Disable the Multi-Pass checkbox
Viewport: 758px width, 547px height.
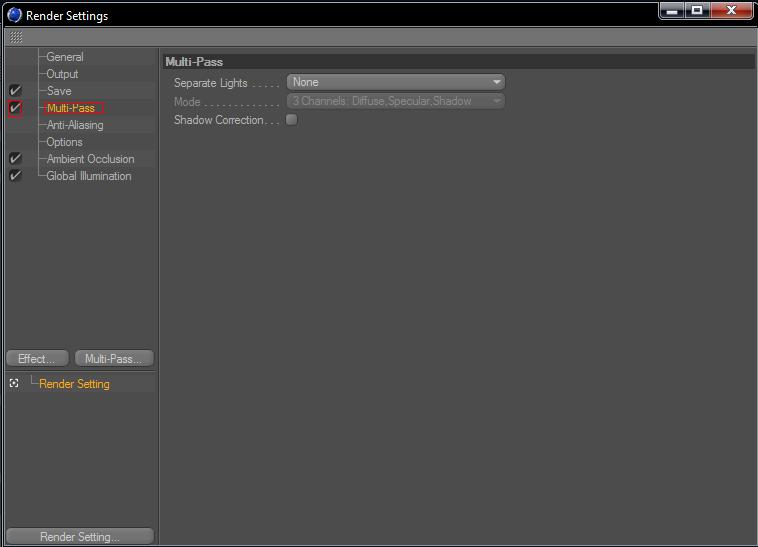click(x=15, y=107)
